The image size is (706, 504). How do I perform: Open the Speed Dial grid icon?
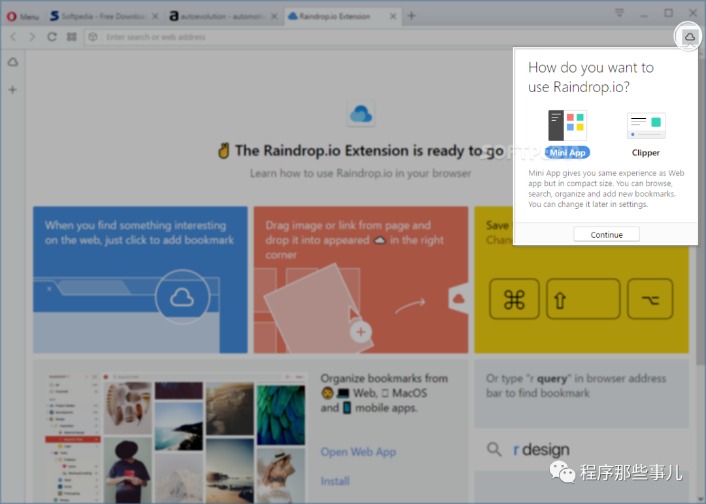click(x=72, y=36)
